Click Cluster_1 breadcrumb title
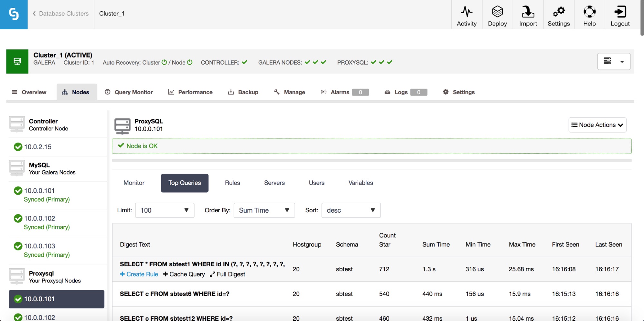 (112, 14)
